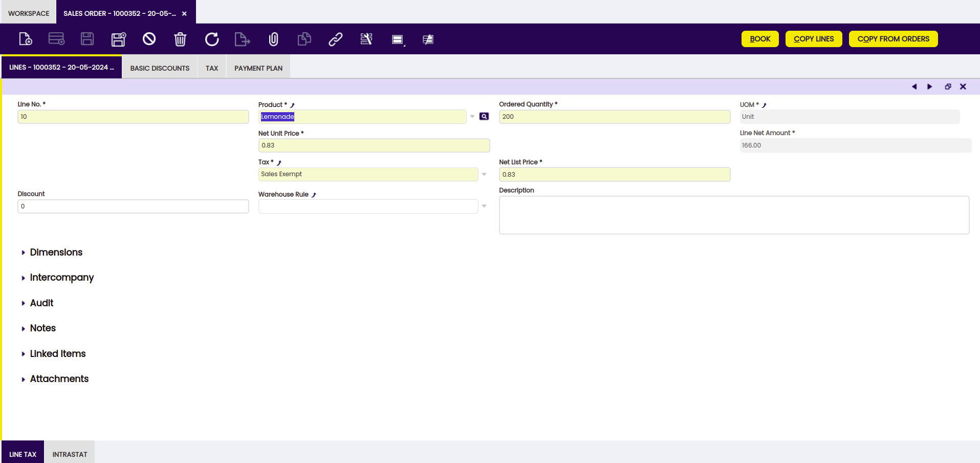The width and height of the screenshot is (980, 463).
Task: Expand the Audit section
Action: (x=37, y=303)
